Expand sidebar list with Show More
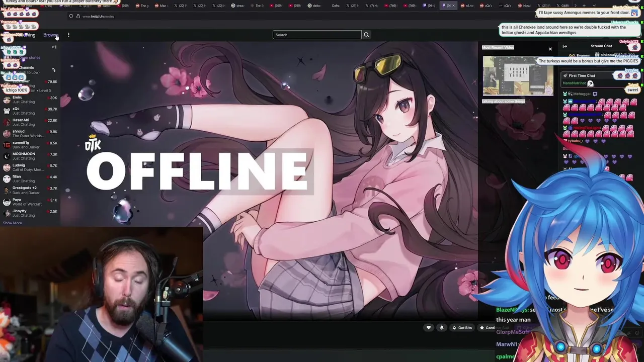Image resolution: width=644 pixels, height=362 pixels. (x=12, y=223)
